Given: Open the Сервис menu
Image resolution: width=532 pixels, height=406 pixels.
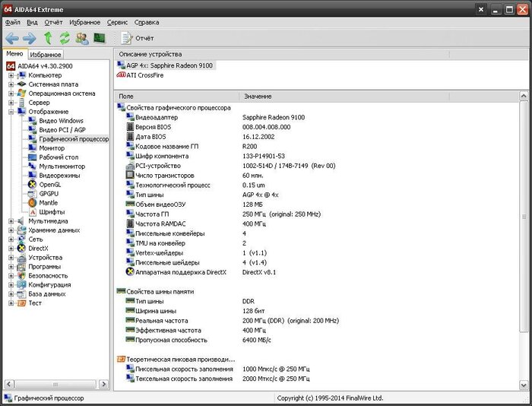Looking at the screenshot, I should click(118, 23).
